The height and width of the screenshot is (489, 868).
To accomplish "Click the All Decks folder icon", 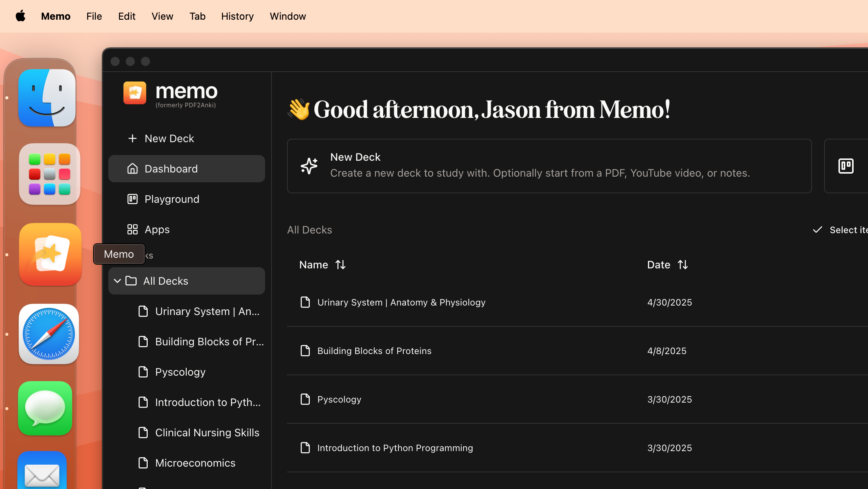I will 131,281.
